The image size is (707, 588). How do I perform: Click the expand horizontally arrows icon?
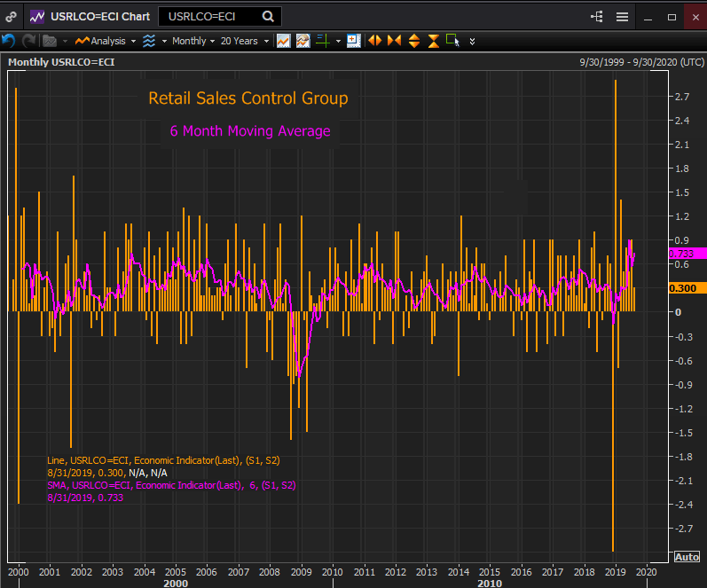click(374, 41)
